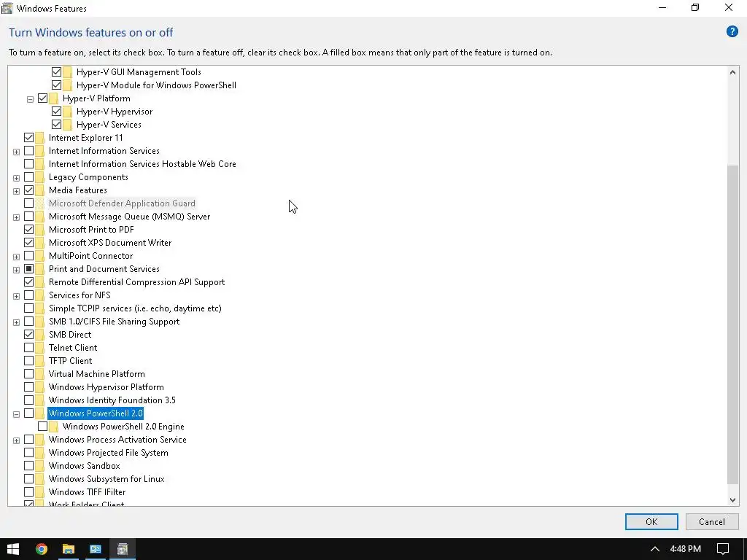
Task: Click the features list scrollbar thumb
Action: pos(732,324)
